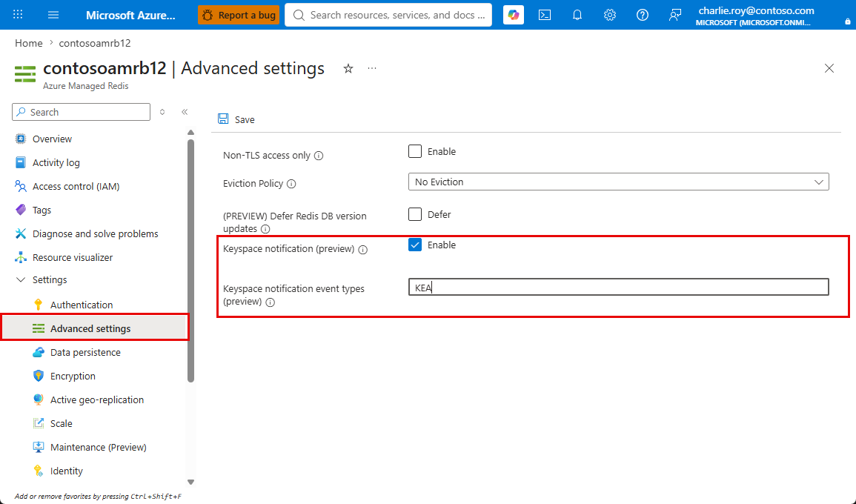Open the portal hamburger menu

53,15
